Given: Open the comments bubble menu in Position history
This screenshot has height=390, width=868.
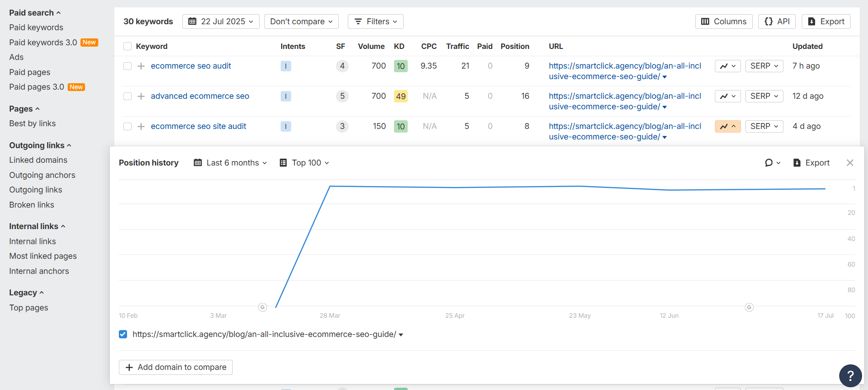Looking at the screenshot, I should point(772,163).
